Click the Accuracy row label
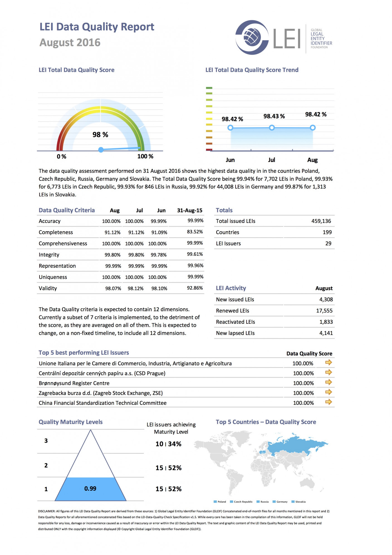Viewport: 392px width, 555px height. [50, 221]
